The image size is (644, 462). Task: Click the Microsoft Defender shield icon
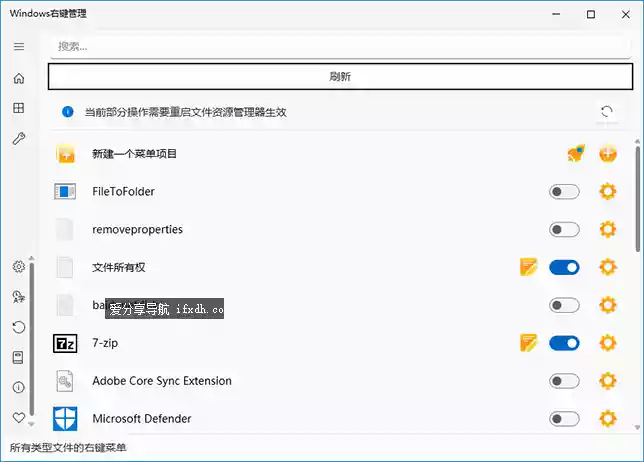point(65,418)
